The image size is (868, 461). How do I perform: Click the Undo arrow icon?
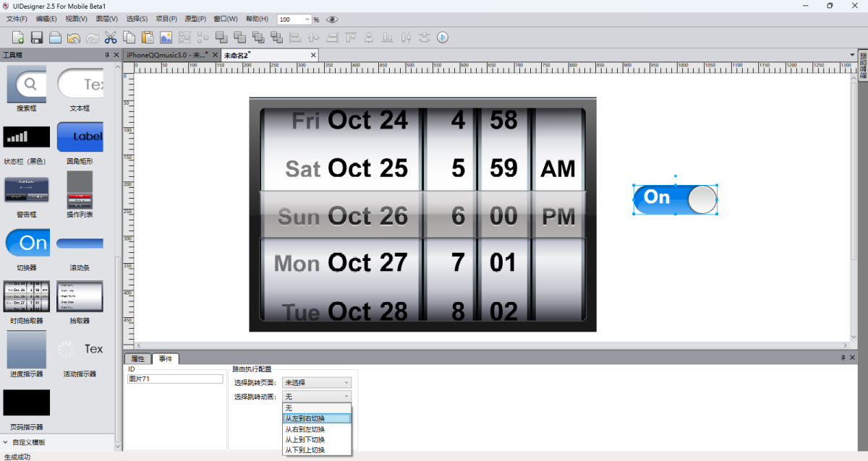(74, 37)
